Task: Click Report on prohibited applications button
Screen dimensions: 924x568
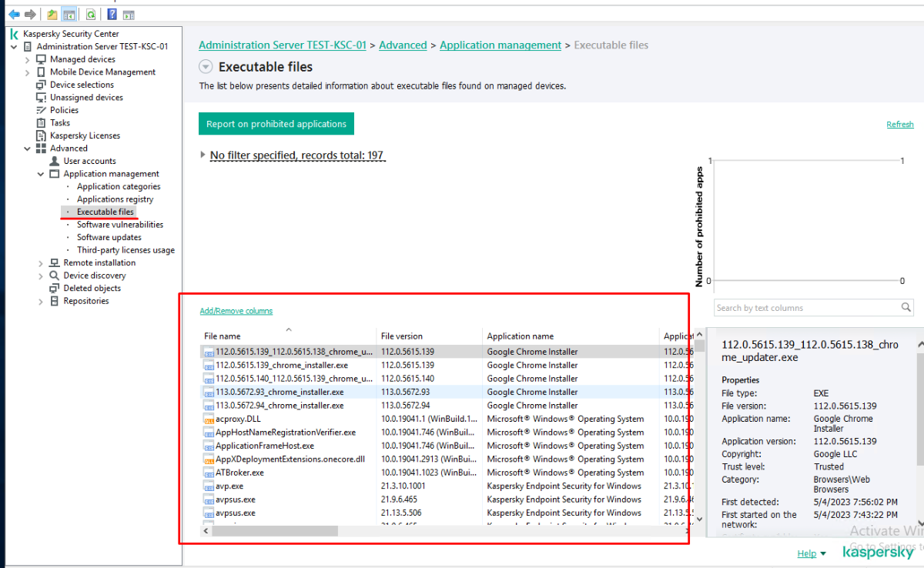Action: (x=276, y=124)
